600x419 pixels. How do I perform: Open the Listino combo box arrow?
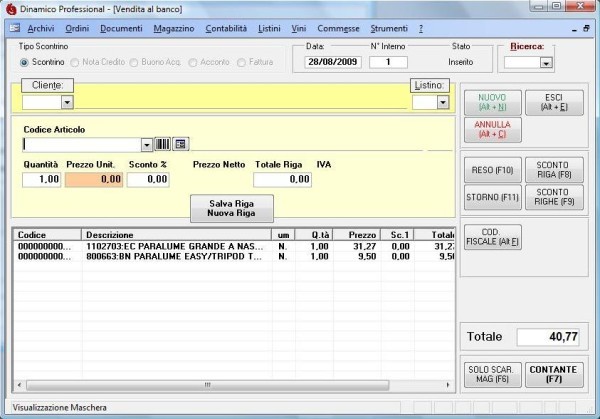(443, 102)
